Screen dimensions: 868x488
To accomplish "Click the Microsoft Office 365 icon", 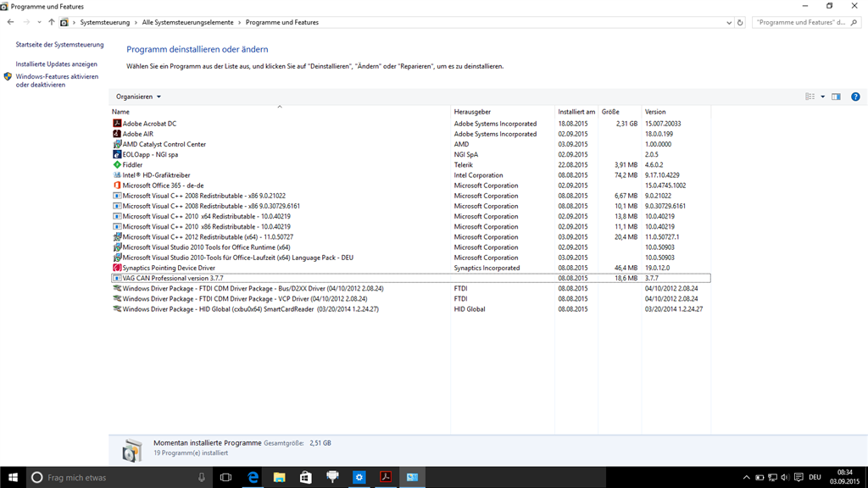I will (117, 186).
